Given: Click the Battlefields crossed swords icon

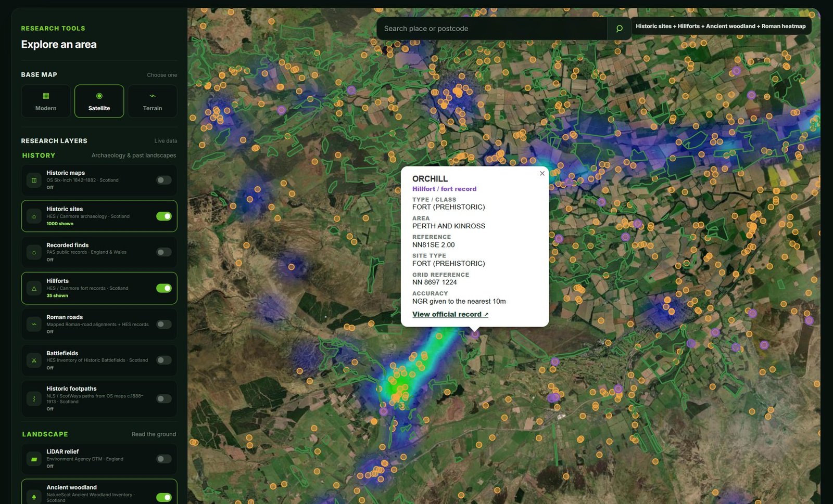Looking at the screenshot, I should pos(34,360).
